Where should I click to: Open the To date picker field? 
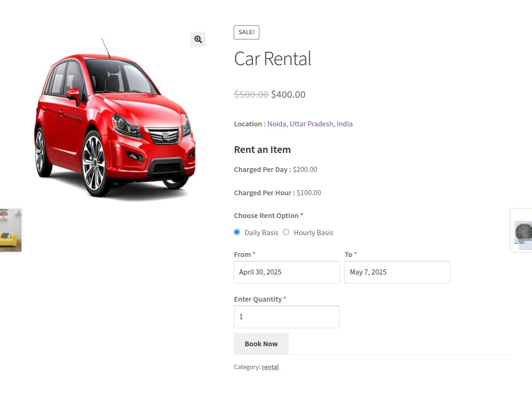tap(397, 272)
